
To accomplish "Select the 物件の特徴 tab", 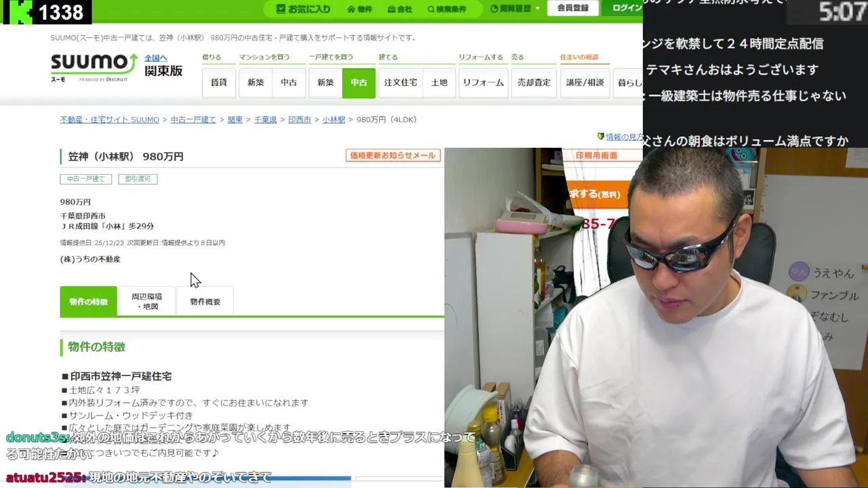I will point(88,301).
